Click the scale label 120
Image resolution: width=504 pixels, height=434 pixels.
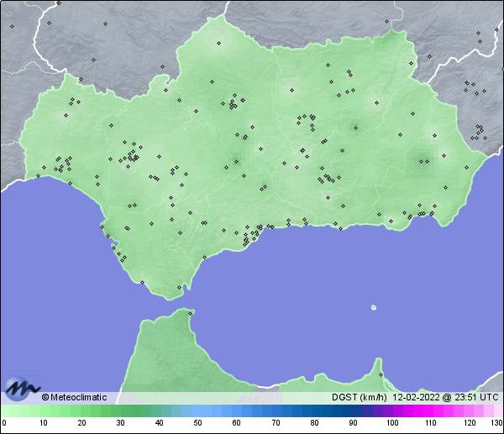(x=470, y=422)
